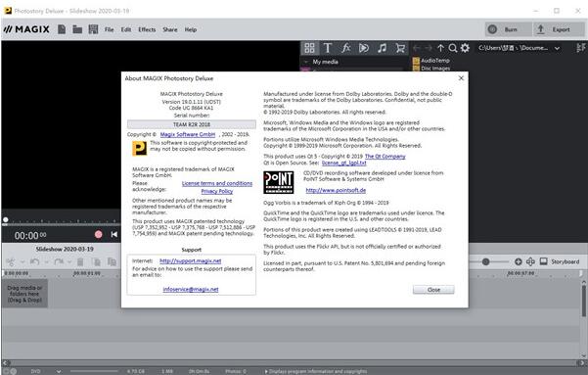The image size is (588, 375).
Task: Open the License terms and conditions link
Action: click(x=217, y=183)
